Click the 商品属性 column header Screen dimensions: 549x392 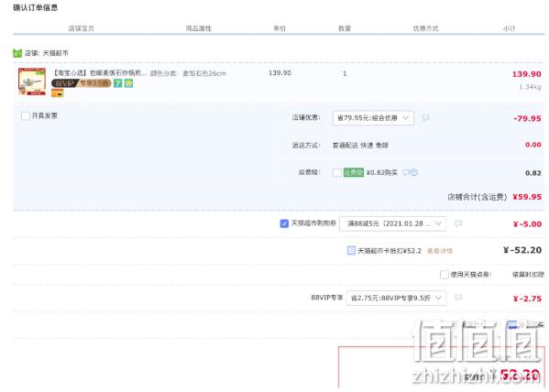[199, 28]
